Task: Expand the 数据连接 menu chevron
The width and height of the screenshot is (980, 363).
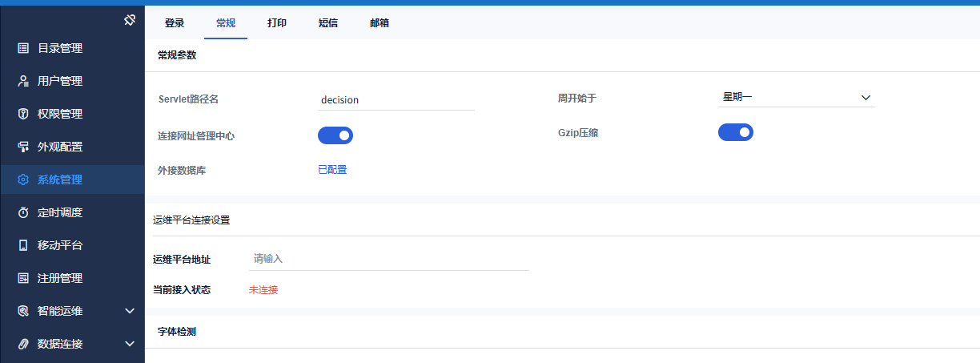Action: pos(130,344)
